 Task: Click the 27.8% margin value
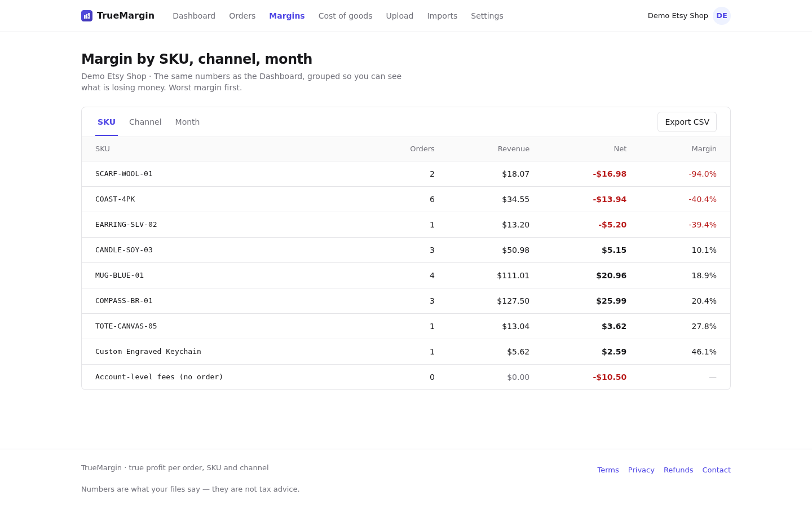(704, 326)
